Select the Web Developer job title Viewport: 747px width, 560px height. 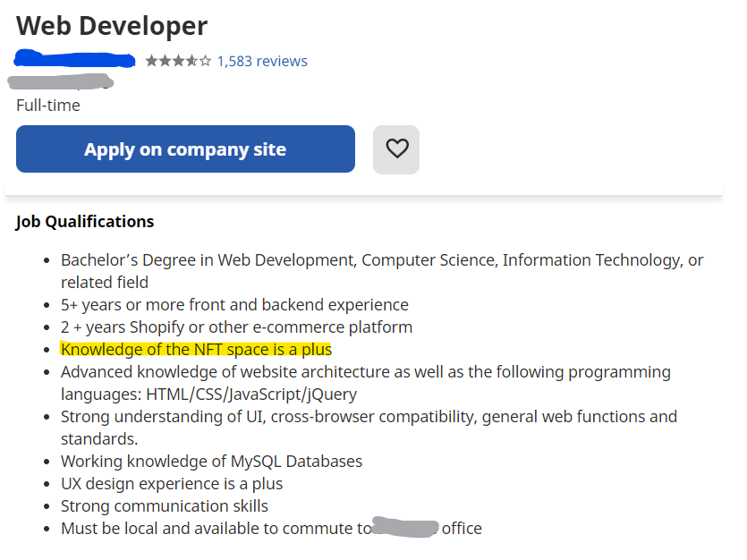(x=112, y=26)
